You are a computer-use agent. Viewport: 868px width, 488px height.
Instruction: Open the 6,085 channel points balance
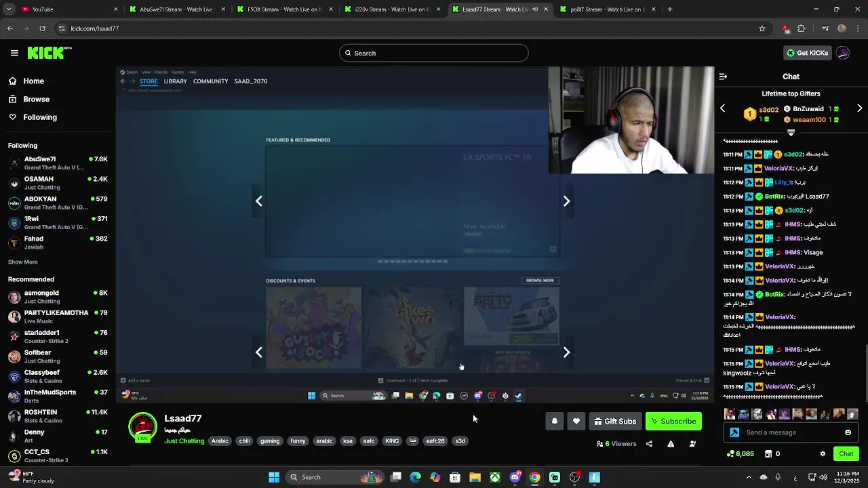740,454
